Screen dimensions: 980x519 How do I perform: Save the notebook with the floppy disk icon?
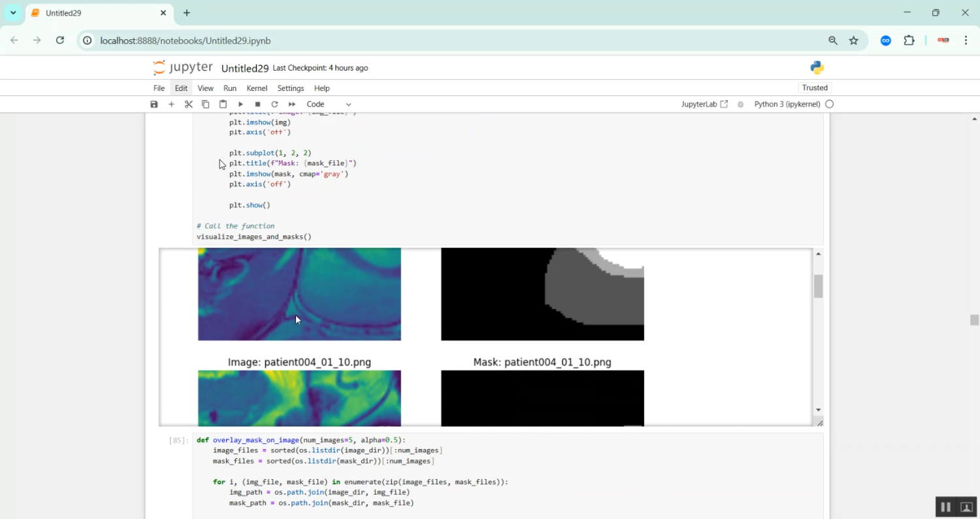coord(154,105)
